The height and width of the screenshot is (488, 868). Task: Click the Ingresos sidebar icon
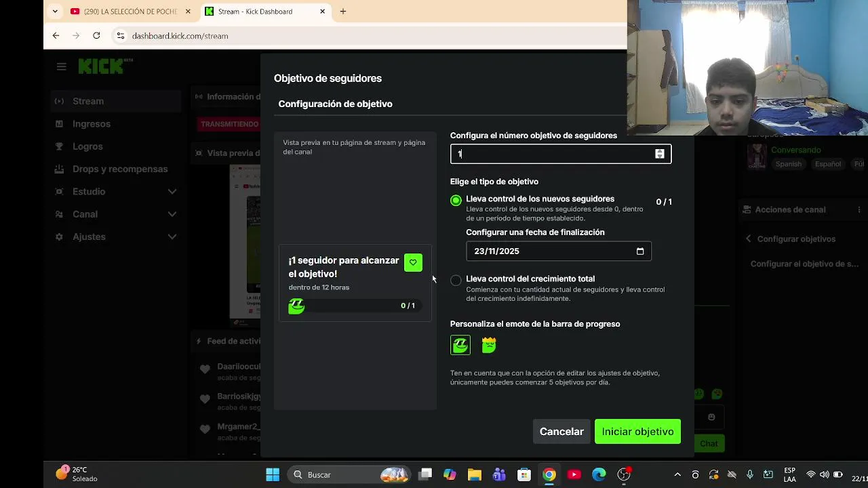(x=60, y=124)
